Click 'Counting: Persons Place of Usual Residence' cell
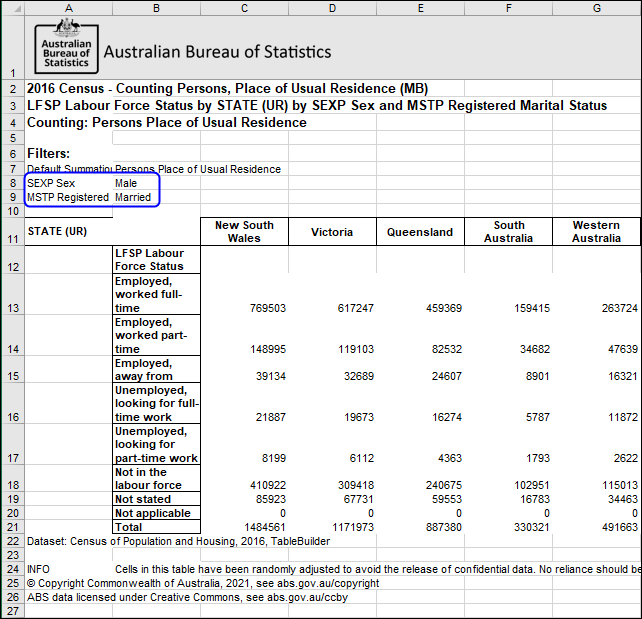This screenshot has height=619, width=642. tap(167, 122)
